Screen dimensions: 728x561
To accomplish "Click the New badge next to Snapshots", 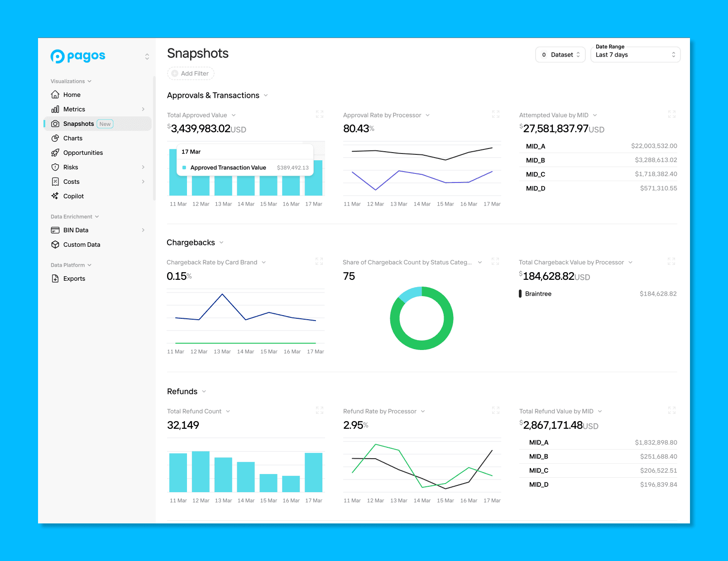I will coord(105,124).
